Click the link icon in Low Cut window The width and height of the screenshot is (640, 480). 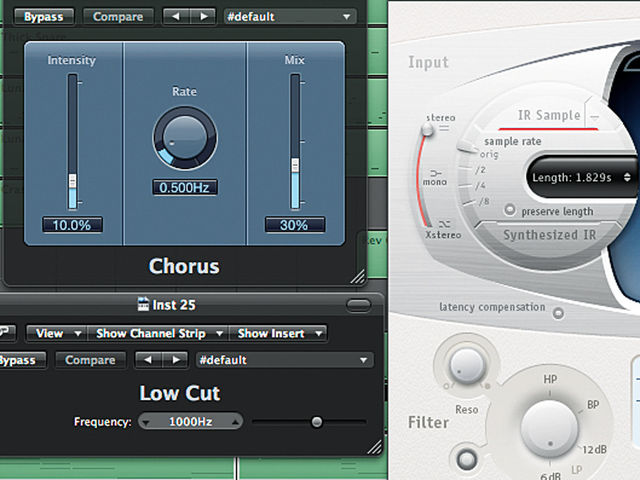pyautogui.click(x=6, y=333)
